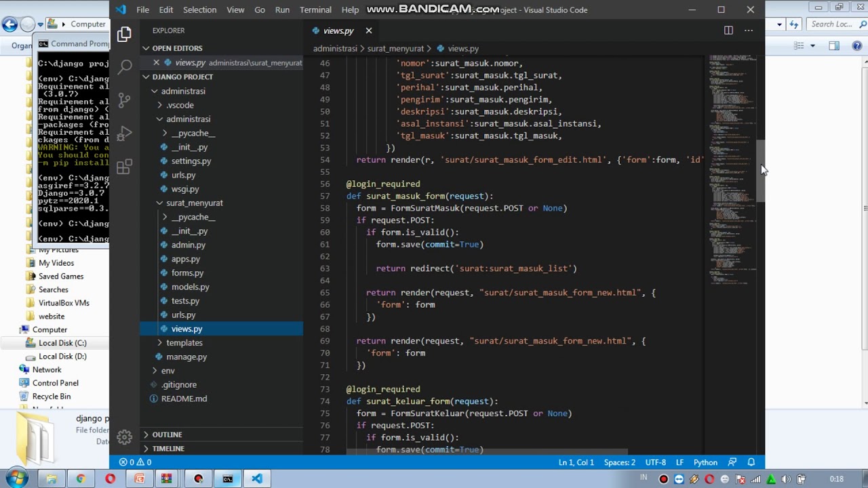Open the Run and Debug view
The height and width of the screenshot is (488, 868).
click(x=124, y=134)
